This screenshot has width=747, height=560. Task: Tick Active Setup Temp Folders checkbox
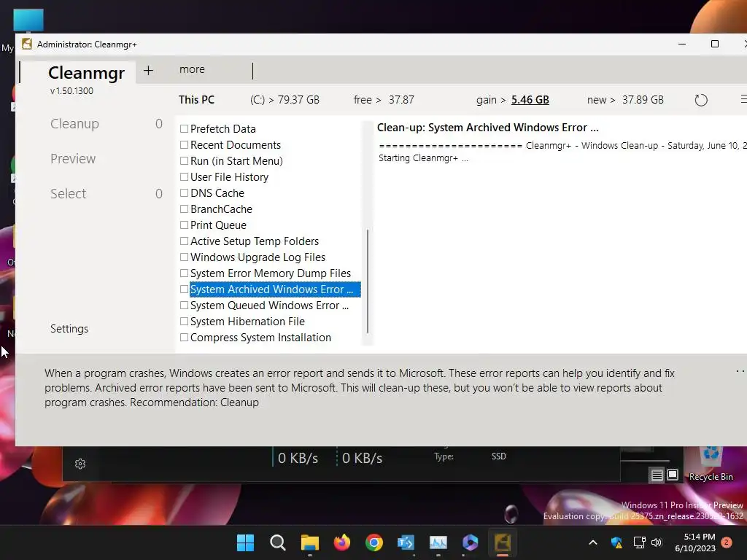tap(184, 241)
